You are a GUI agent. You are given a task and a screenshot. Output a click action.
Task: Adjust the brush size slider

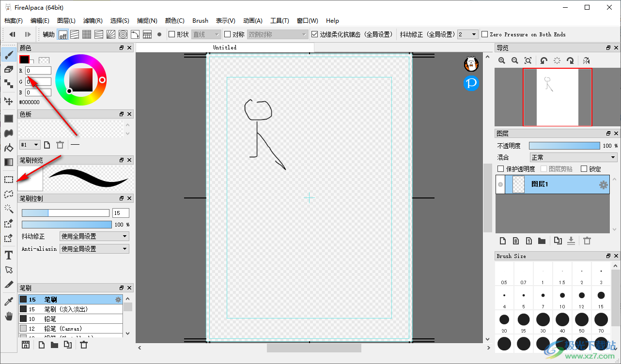pos(65,213)
